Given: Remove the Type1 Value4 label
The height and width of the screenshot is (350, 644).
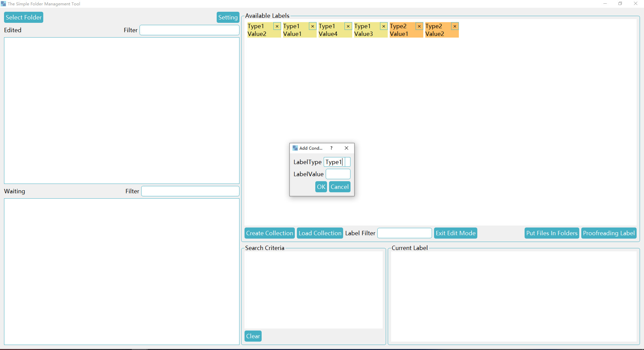Looking at the screenshot, I should tap(348, 26).
